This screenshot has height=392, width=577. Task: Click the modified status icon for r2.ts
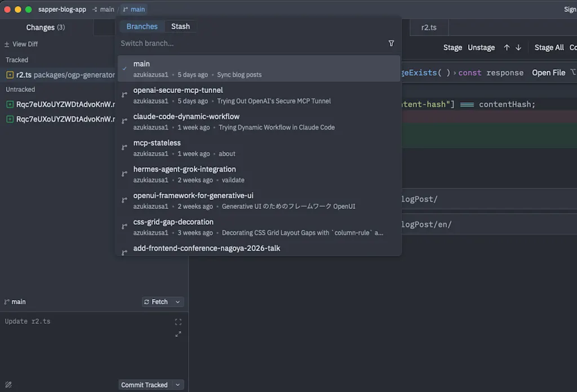click(x=10, y=75)
